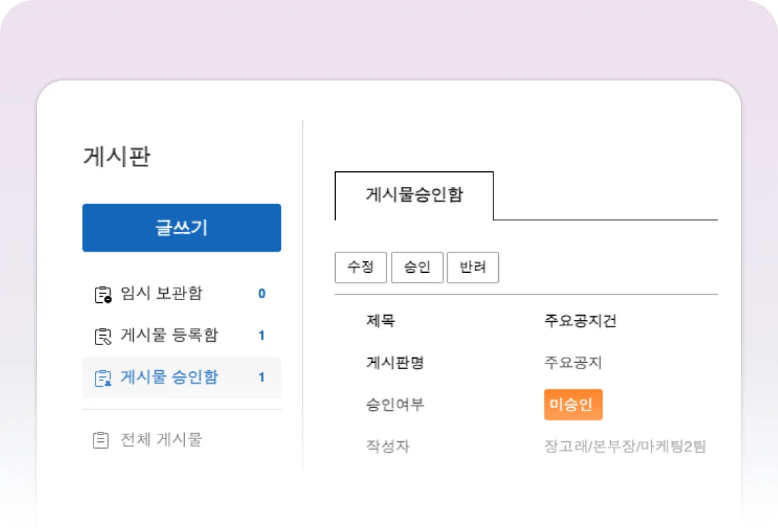Open the 게시물 등록함 menu label

point(169,336)
